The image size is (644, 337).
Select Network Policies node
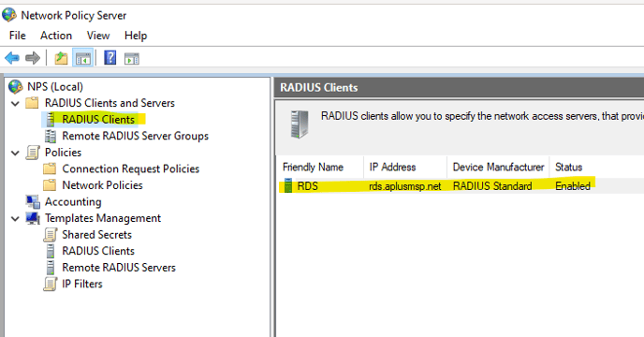click(x=102, y=185)
